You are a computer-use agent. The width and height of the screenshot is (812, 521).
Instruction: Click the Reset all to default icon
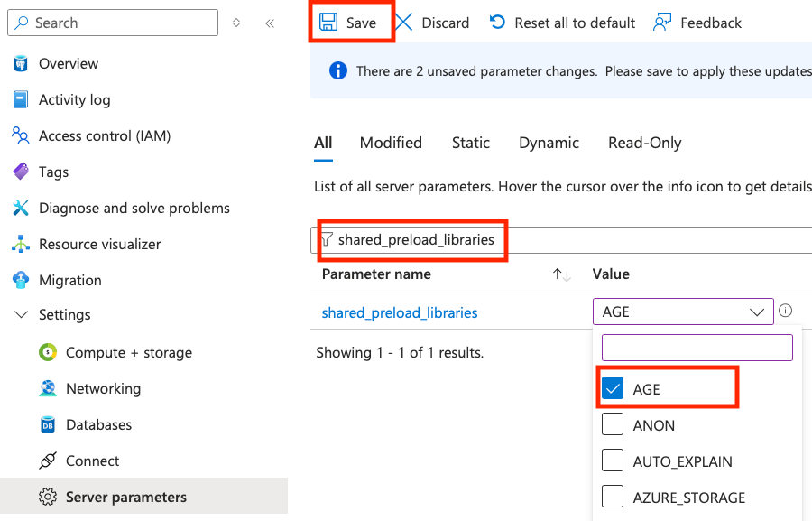pyautogui.click(x=497, y=23)
